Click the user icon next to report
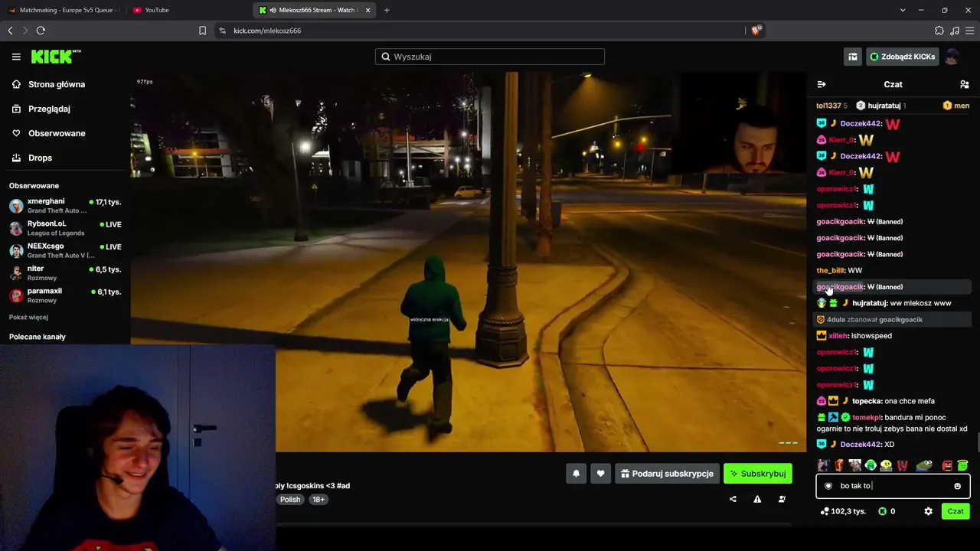 pos(782,499)
